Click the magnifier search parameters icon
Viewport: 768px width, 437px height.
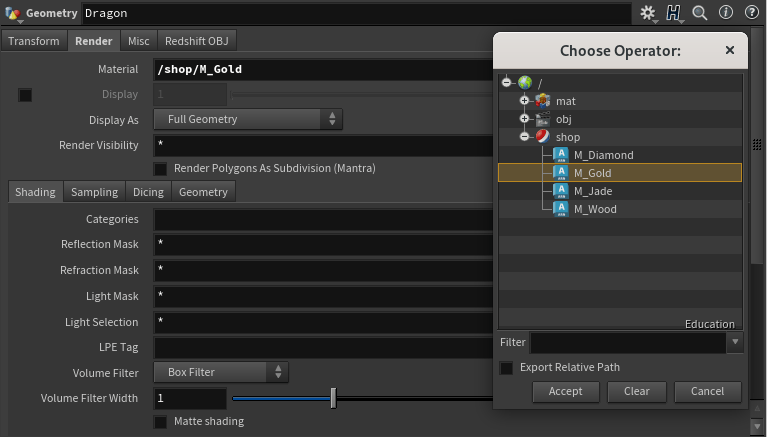coord(700,13)
